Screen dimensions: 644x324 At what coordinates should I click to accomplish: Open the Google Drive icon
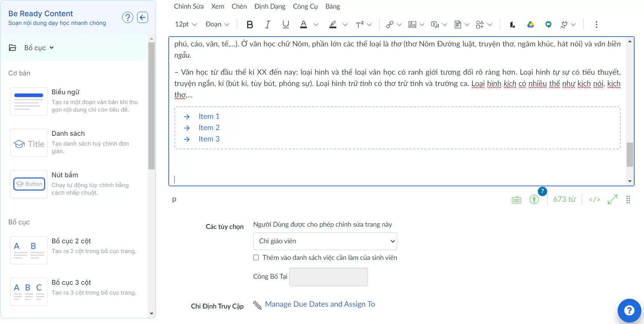[x=530, y=25]
